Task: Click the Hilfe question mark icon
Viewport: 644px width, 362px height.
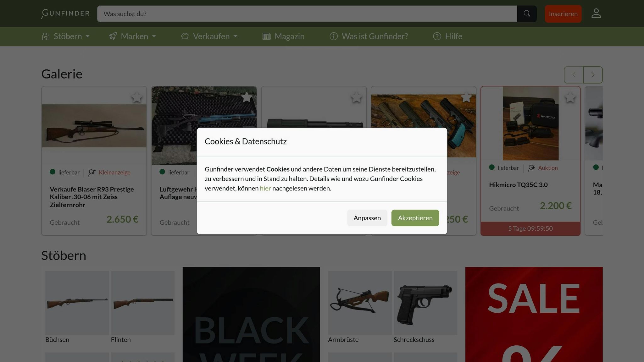Action: [437, 36]
